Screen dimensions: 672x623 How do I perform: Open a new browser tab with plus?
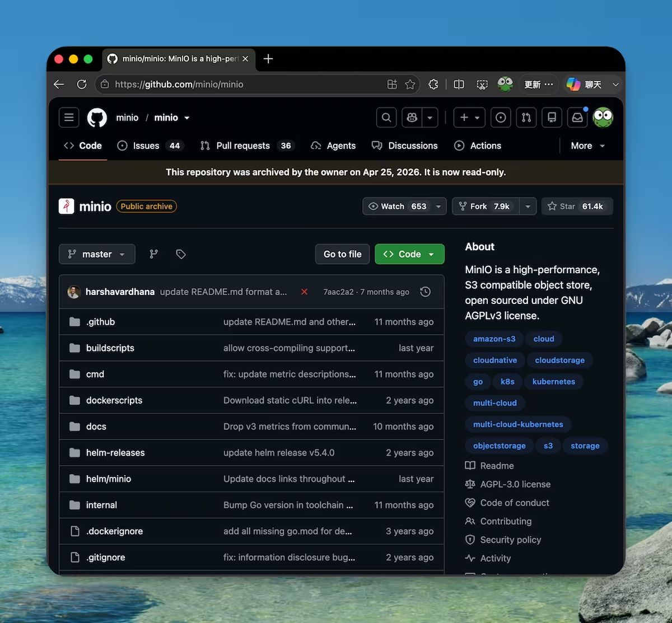point(268,59)
